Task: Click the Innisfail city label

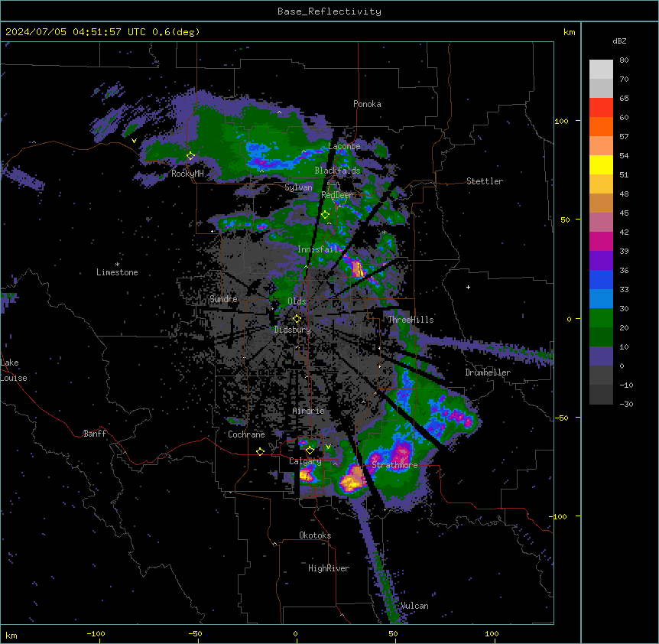Action: 318,249
